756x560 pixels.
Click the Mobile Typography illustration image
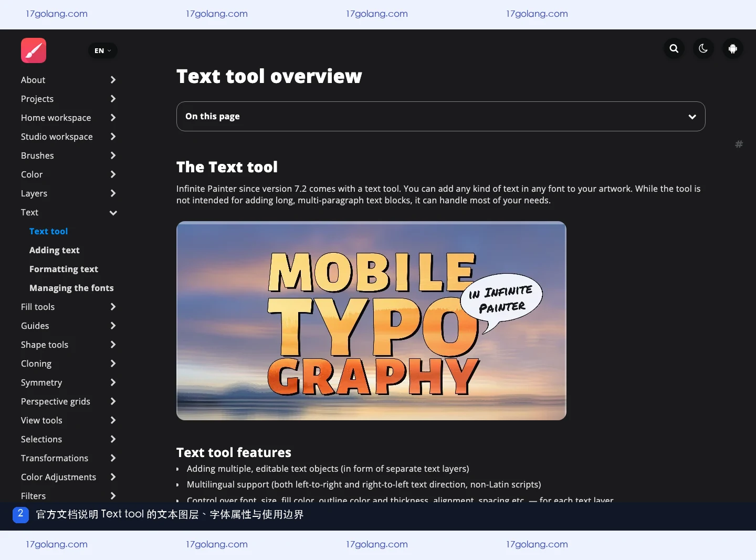pos(371,321)
